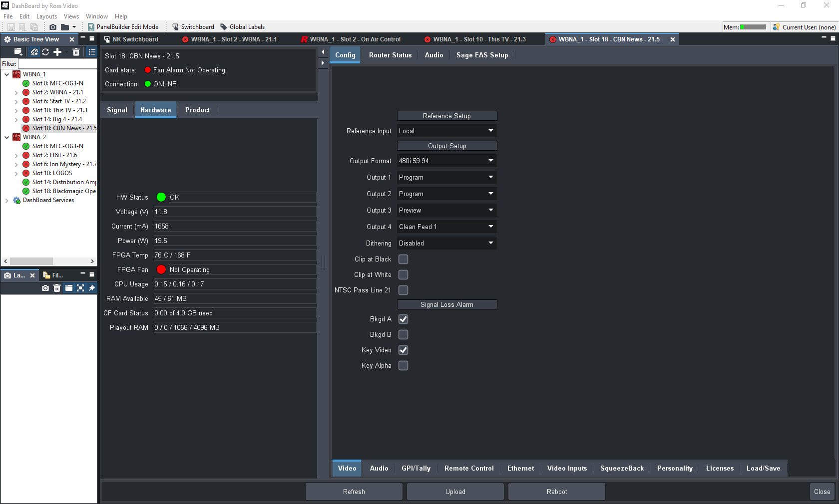Click the trash icon in tree toolbar

tap(76, 52)
